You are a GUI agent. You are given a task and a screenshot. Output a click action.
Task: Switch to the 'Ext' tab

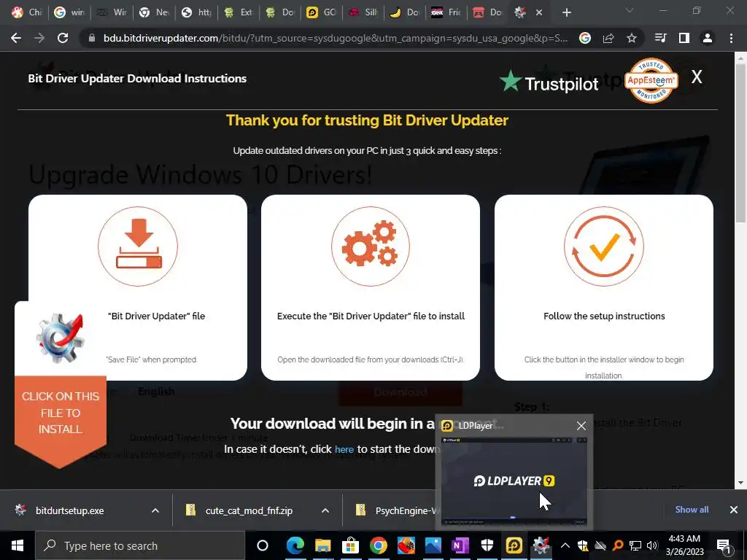click(239, 12)
